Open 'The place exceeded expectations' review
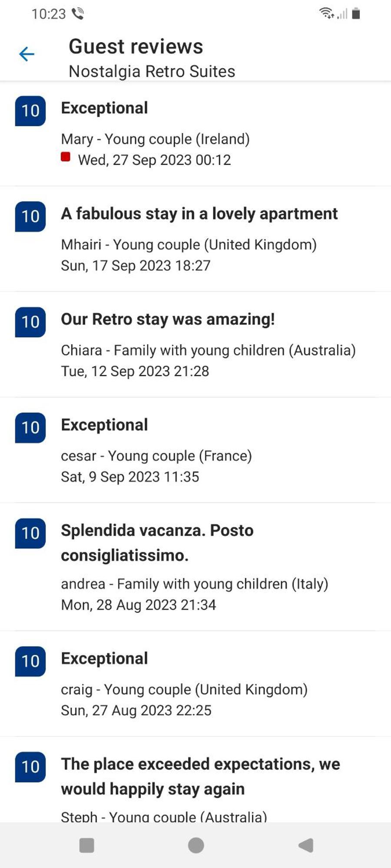 (x=195, y=779)
